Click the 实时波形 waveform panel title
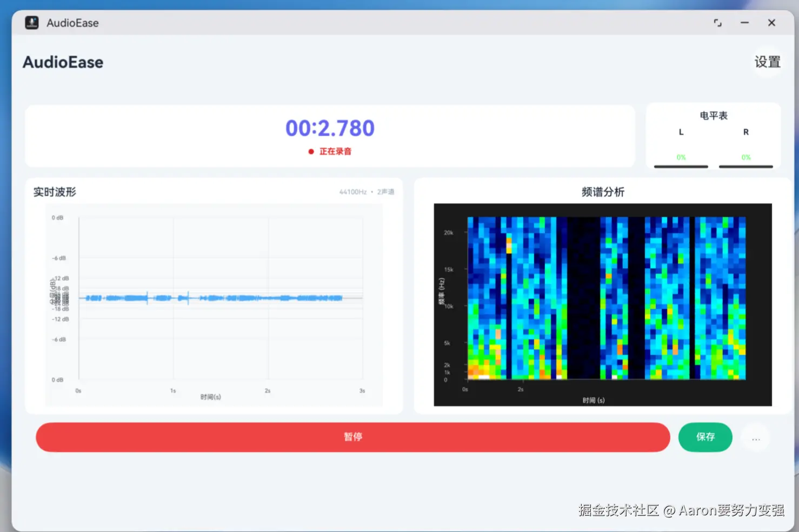Image resolution: width=799 pixels, height=532 pixels. click(x=55, y=192)
